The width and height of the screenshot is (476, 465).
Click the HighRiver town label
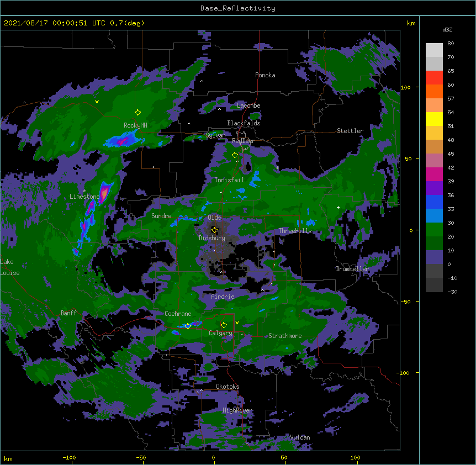(237, 410)
